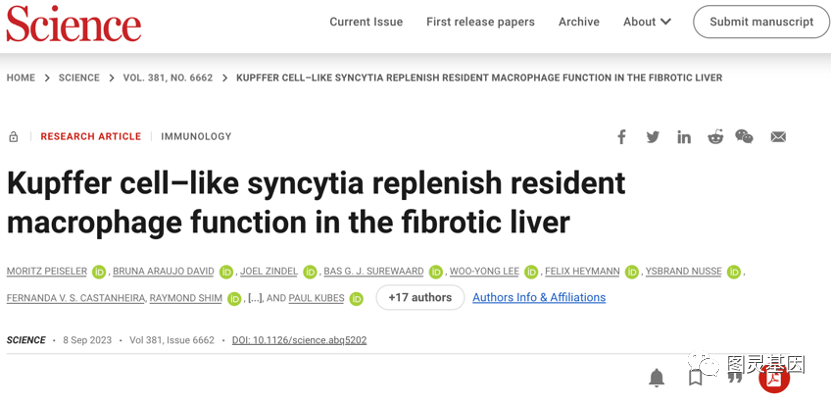Share article on LinkedIn
The height and width of the screenshot is (400, 832).
point(684,137)
